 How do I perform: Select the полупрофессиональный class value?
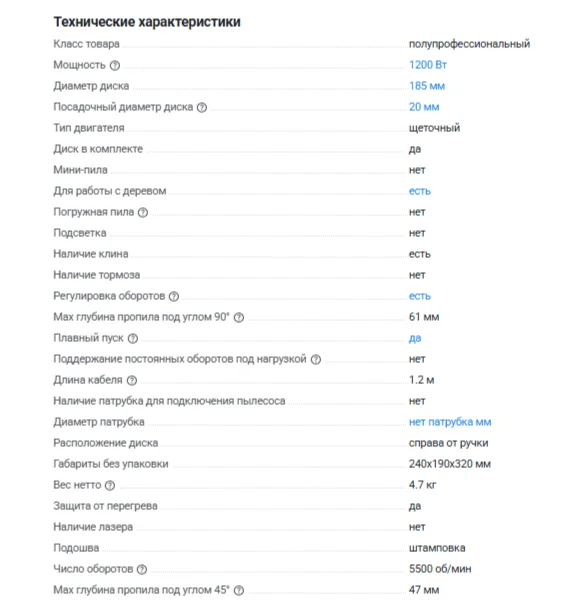(469, 44)
